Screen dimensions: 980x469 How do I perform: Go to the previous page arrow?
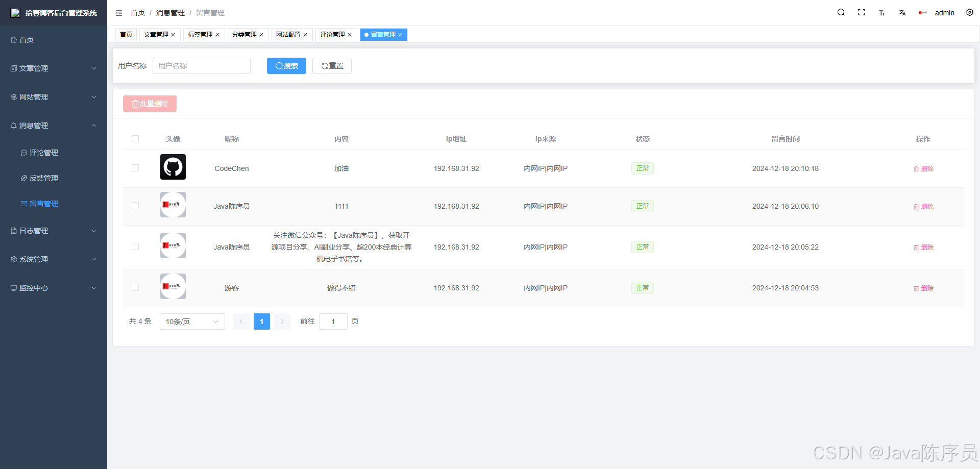coord(241,322)
